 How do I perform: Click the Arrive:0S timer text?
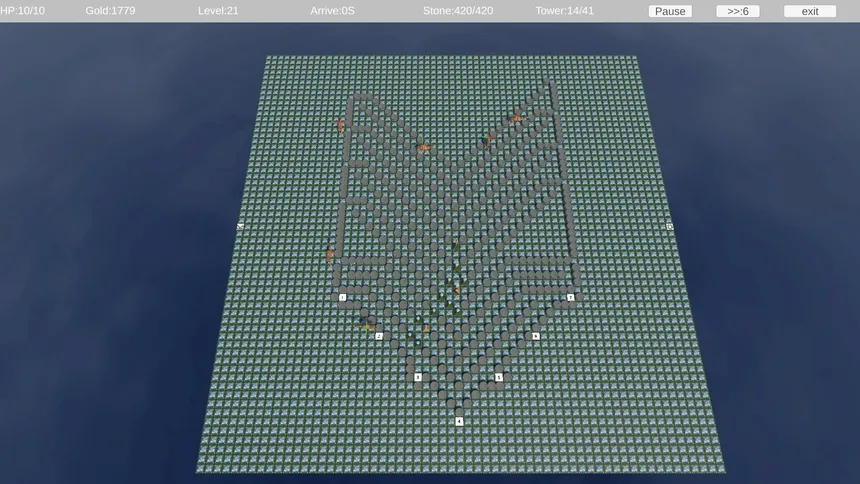coord(332,10)
